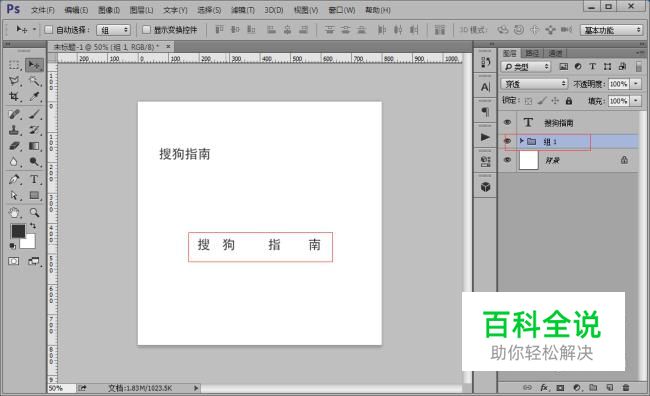
Task: Select the Blur tool
Action: [15, 162]
